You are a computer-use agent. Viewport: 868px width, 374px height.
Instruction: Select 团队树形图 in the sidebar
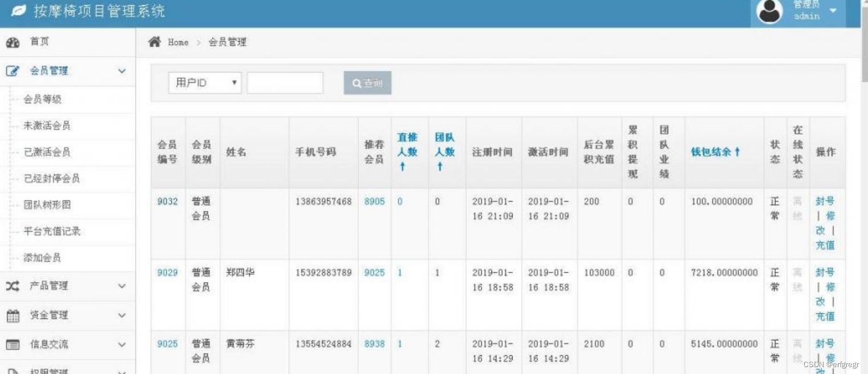[47, 206]
